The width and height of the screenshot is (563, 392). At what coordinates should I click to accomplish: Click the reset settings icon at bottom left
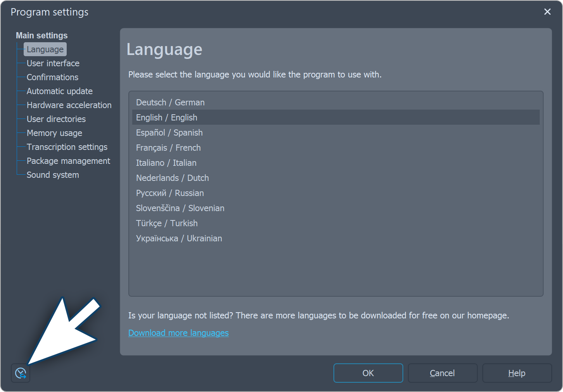[x=21, y=373]
